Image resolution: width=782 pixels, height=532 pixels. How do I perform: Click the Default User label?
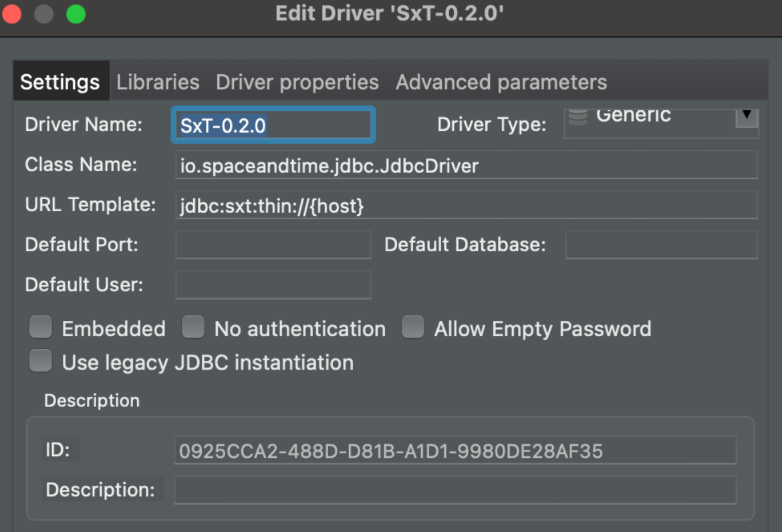coord(84,285)
